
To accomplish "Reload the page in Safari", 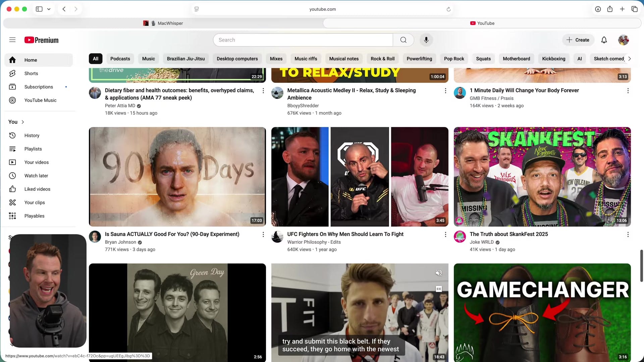I will tap(448, 9).
